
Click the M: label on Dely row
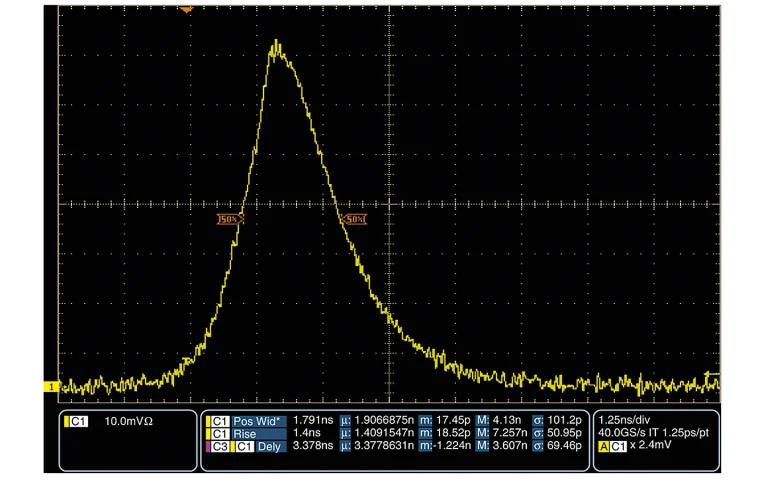pos(483,446)
